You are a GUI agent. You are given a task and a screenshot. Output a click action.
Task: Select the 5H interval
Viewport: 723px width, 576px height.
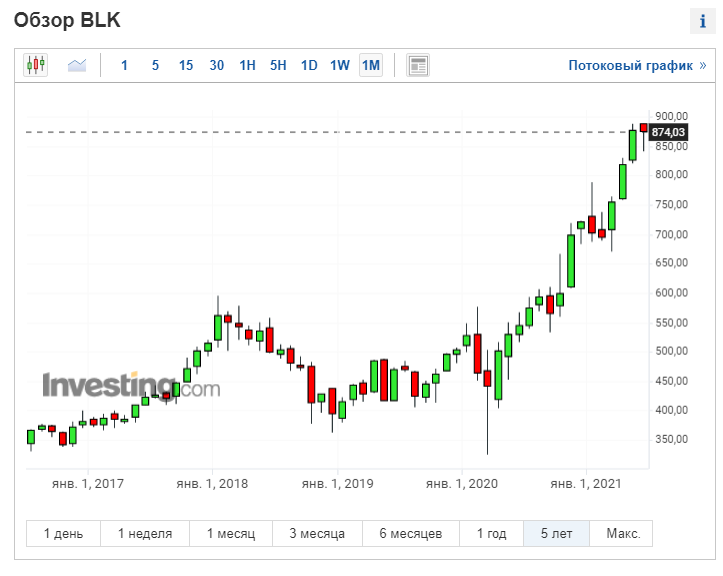(278, 65)
